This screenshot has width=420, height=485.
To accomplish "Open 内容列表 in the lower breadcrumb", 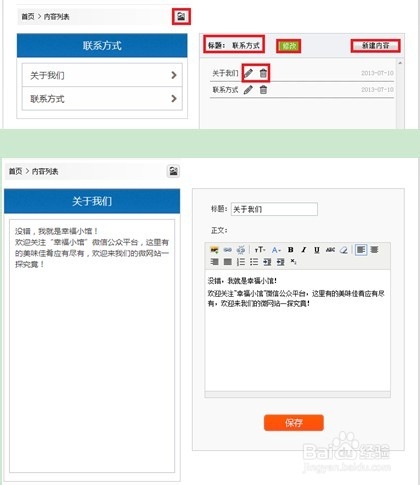I will (45, 171).
